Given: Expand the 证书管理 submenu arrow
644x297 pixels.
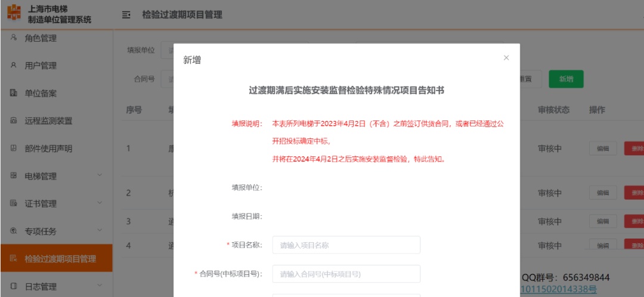Looking at the screenshot, I should click(100, 203).
